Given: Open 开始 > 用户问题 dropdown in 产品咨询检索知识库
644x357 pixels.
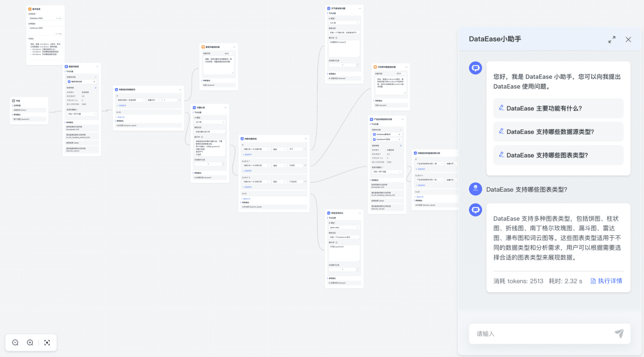Looking at the screenshot, I should [387, 172].
